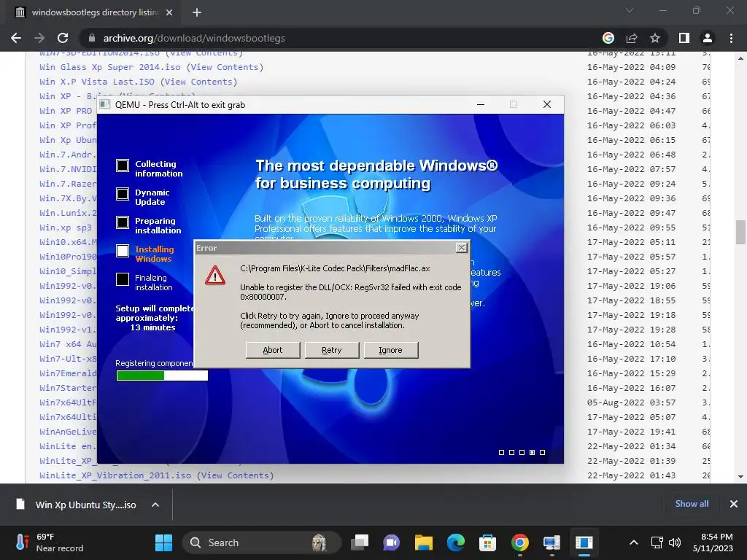Open the computer monitor app on taskbar
Screen dimensions: 747x560
[x=551, y=542]
